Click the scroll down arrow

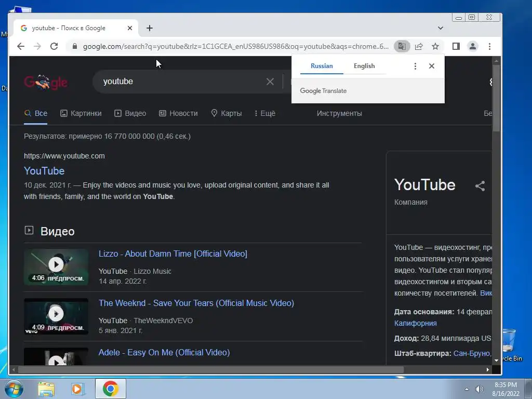pos(496,361)
